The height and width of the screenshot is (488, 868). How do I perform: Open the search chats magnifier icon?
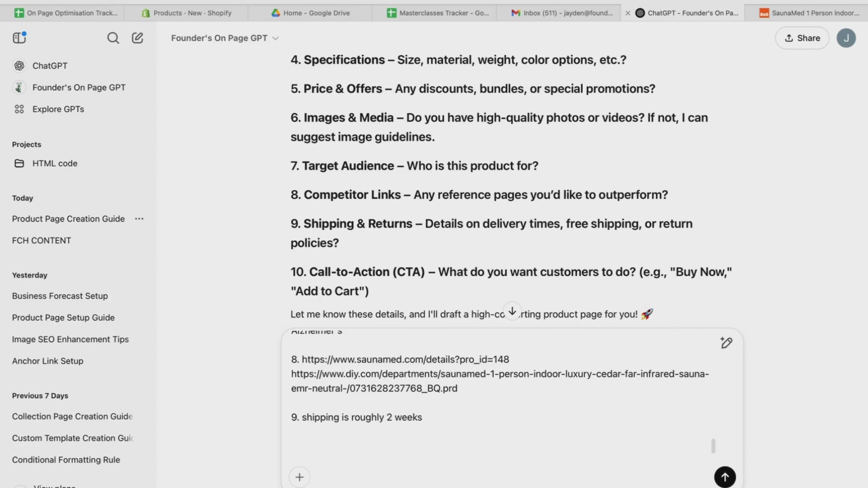(x=113, y=38)
